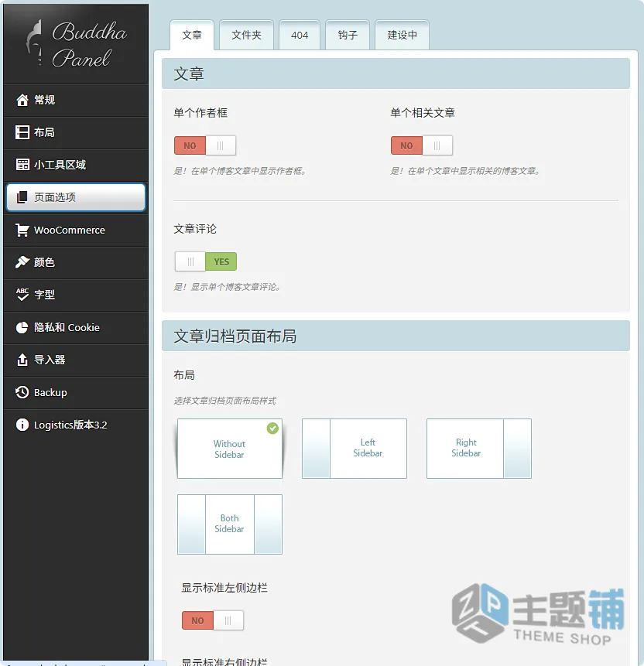Click the widget area icon beside 小工具区域

click(x=22, y=165)
